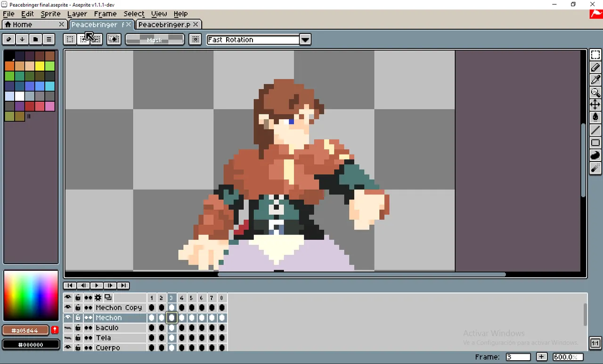Screen dimensions: 603x364
Task: Open the Fast Rotation algorithm dropdown
Action: 305,40
